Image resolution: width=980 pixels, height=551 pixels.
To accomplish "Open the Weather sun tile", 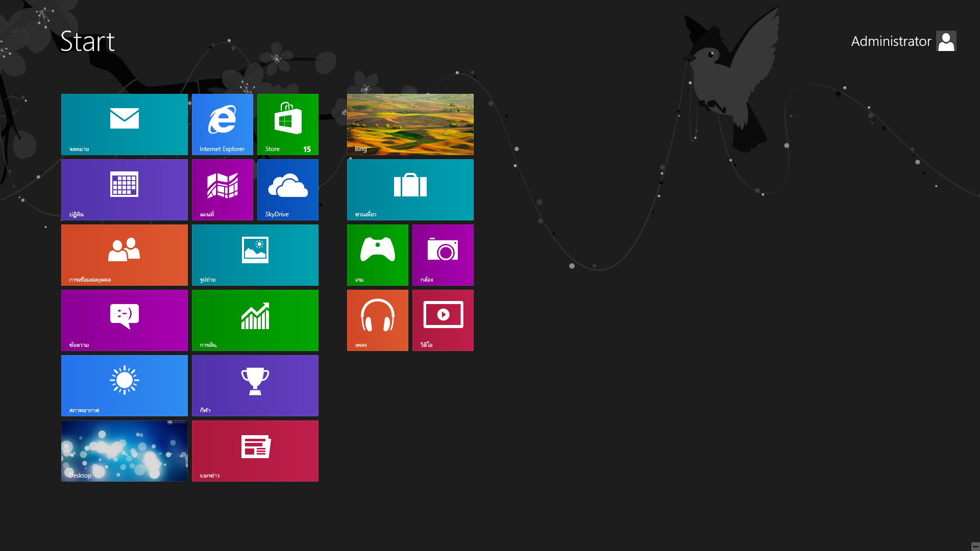I will tap(124, 385).
